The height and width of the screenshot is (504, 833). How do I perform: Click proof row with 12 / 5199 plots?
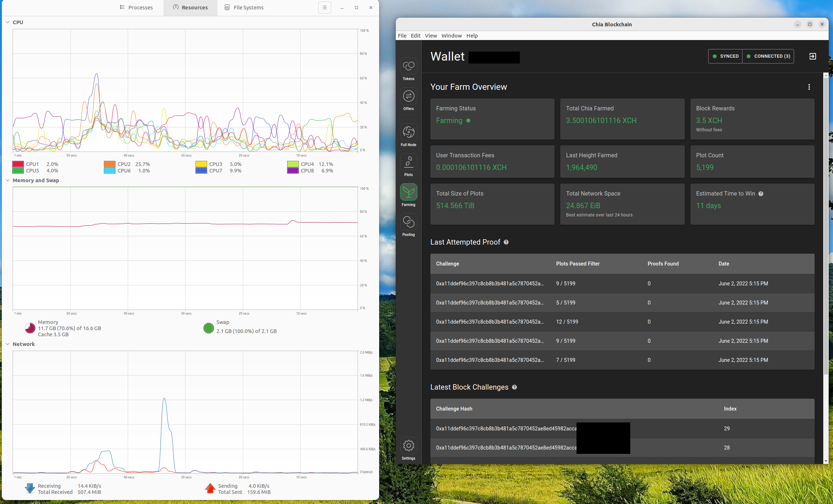[622, 322]
